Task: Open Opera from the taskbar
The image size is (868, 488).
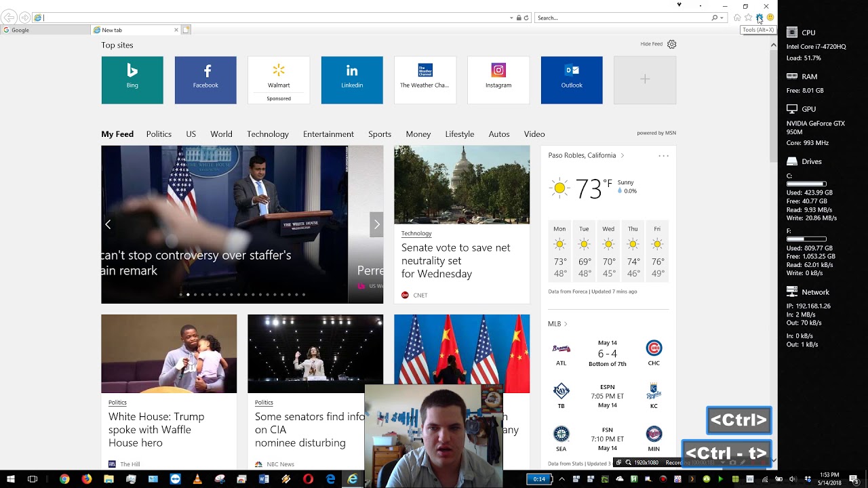Action: coord(308,479)
